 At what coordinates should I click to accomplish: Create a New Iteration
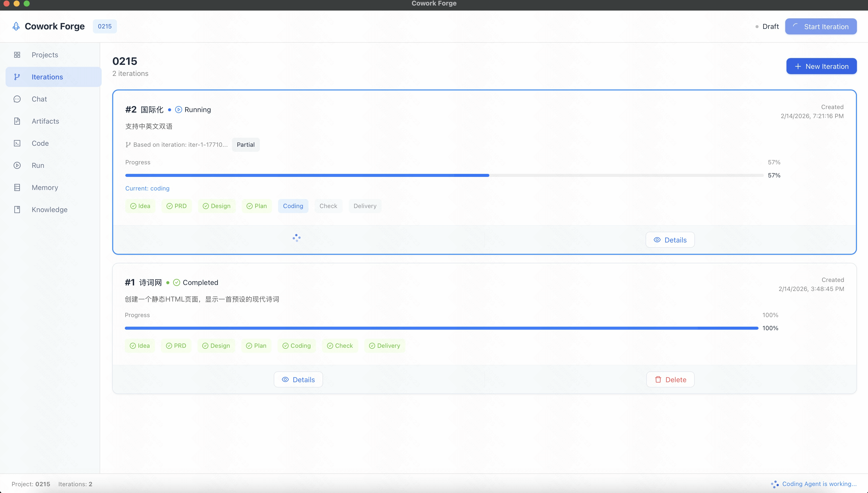[821, 66]
